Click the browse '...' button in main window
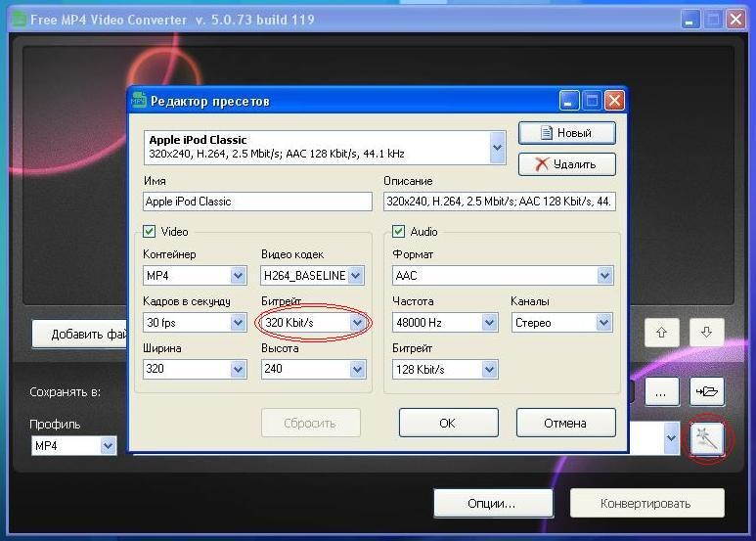 pos(661,392)
